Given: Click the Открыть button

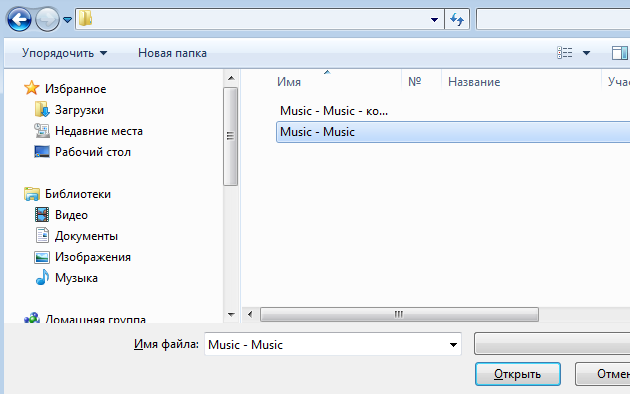Looking at the screenshot, I should [518, 374].
